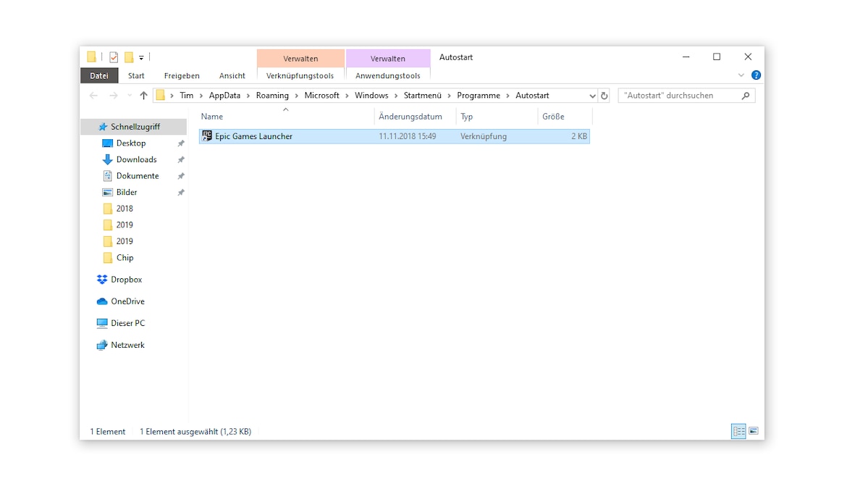Open OneDrive in the navigation pane
The height and width of the screenshot is (489, 868).
pos(128,301)
